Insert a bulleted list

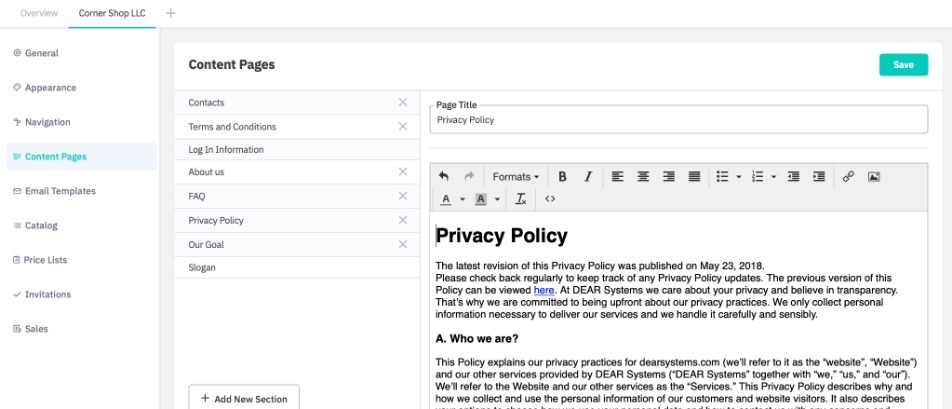click(x=722, y=177)
